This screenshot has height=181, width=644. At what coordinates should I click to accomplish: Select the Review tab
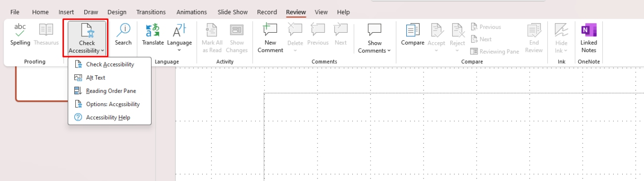(296, 12)
